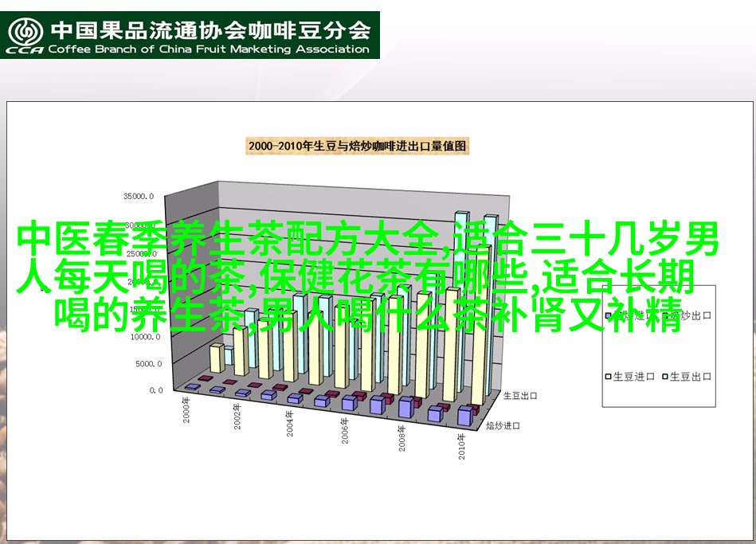Click the Chinese association name in header banner
The image size is (756, 544).
click(x=210, y=30)
